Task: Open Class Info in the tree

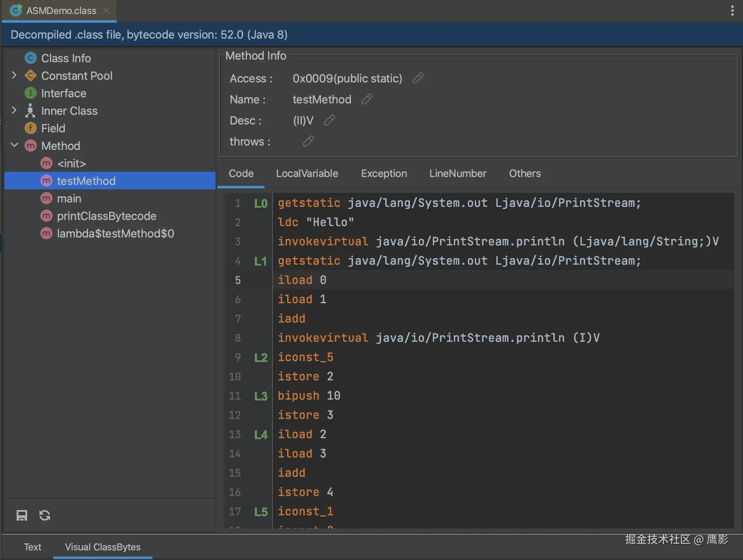Action: click(x=66, y=58)
